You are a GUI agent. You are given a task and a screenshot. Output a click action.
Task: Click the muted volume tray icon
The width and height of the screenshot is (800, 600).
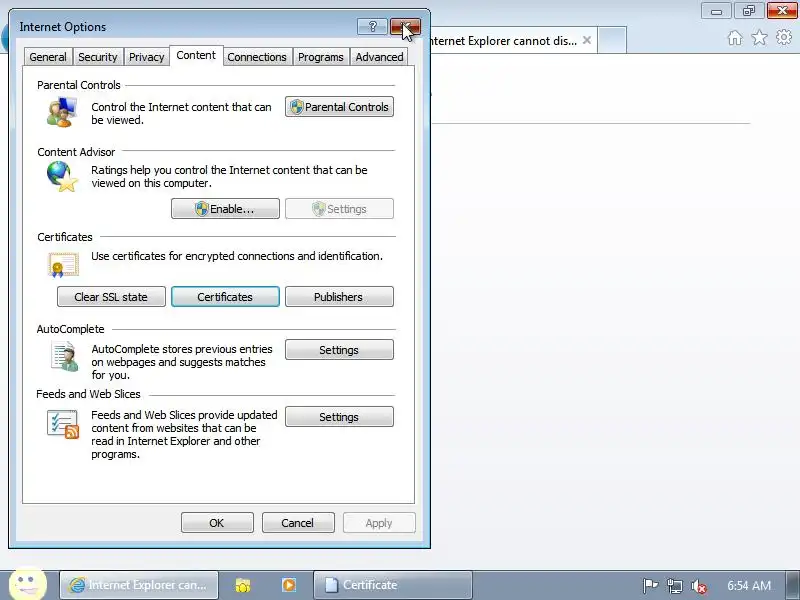(699, 586)
